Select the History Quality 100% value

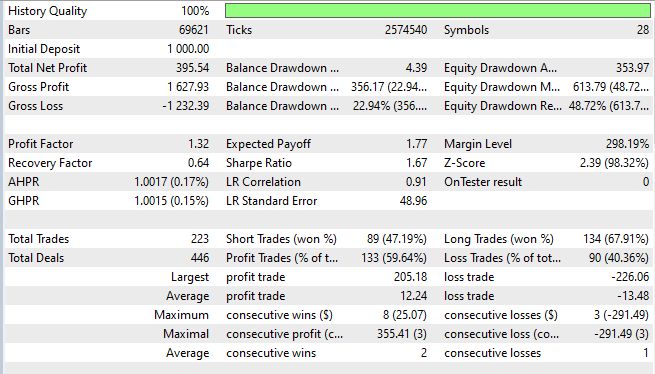point(195,11)
